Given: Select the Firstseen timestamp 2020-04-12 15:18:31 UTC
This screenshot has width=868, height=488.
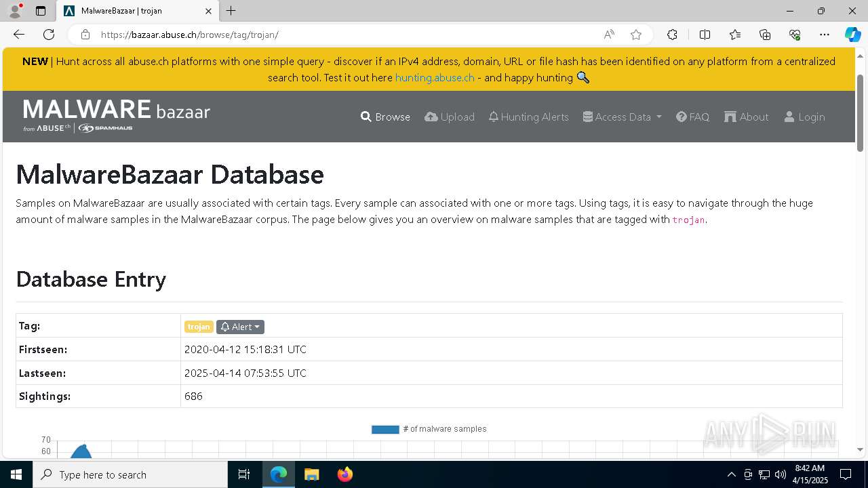Looking at the screenshot, I should coord(245,350).
